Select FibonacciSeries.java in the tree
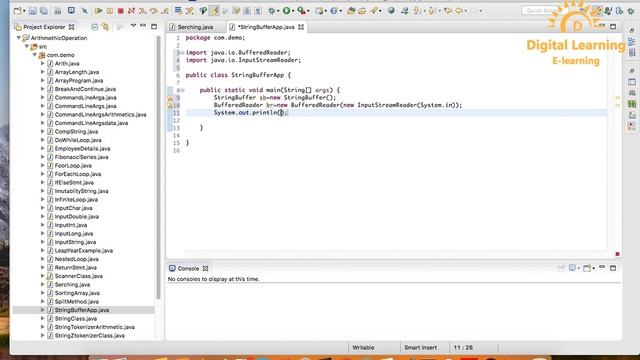The width and height of the screenshot is (640, 360). [x=82, y=157]
